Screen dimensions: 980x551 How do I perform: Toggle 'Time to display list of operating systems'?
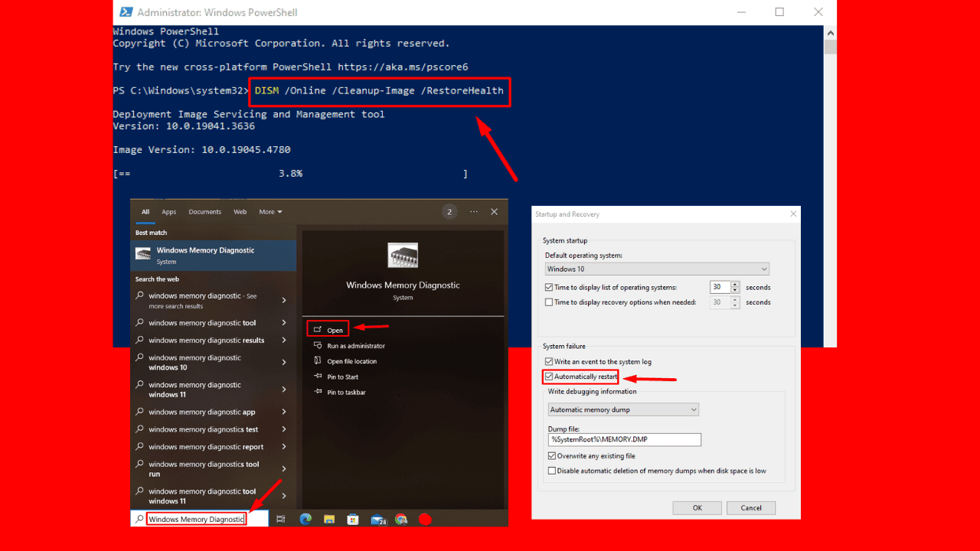pos(549,288)
